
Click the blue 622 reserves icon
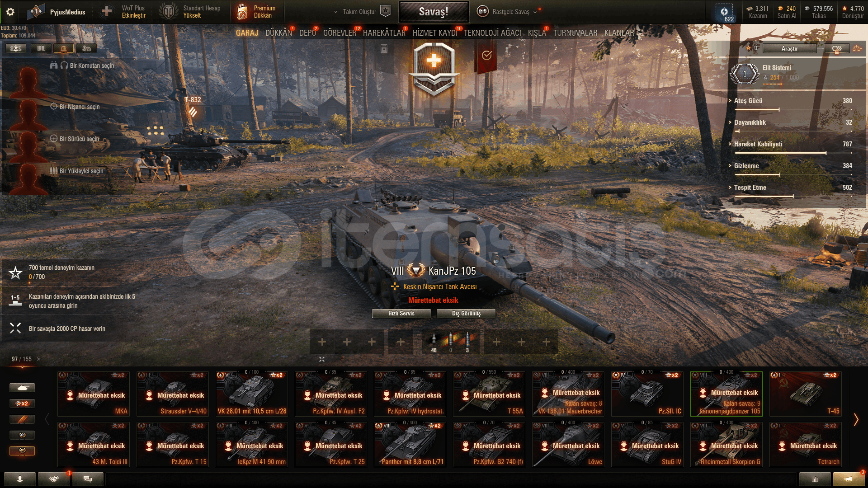pyautogui.click(x=724, y=13)
